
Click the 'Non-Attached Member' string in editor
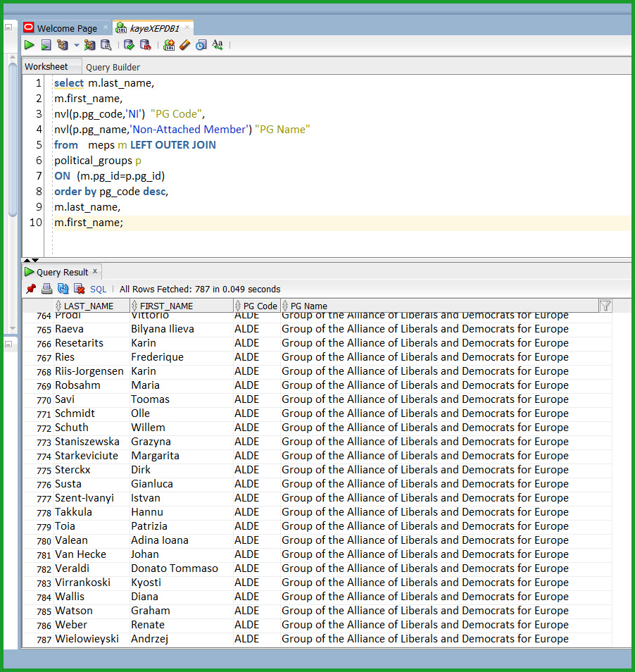point(189,130)
